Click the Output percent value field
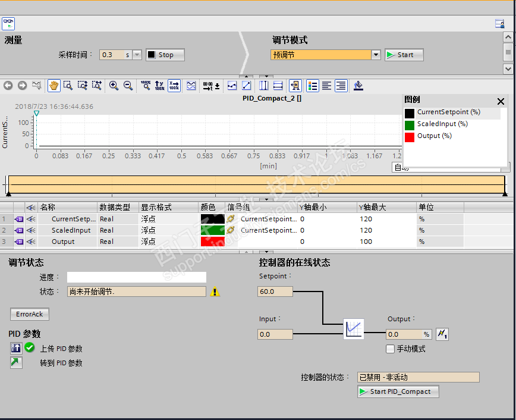The height and width of the screenshot is (420, 516). (408, 334)
